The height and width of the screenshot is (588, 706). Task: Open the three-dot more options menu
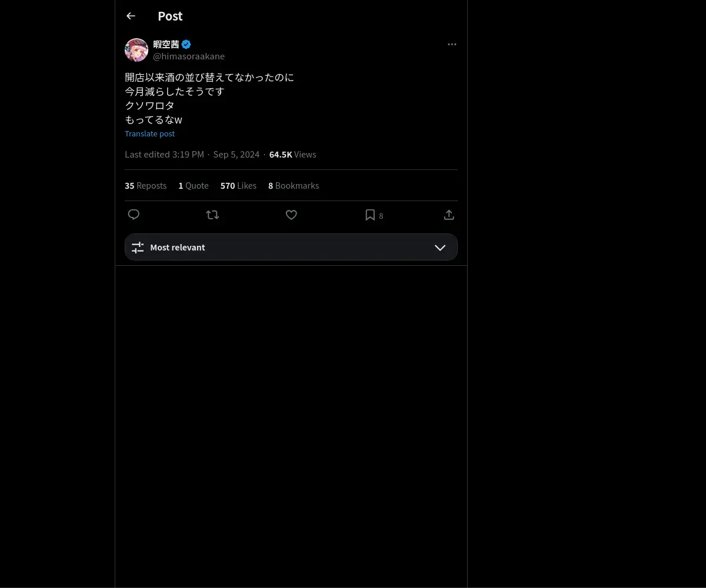click(452, 44)
